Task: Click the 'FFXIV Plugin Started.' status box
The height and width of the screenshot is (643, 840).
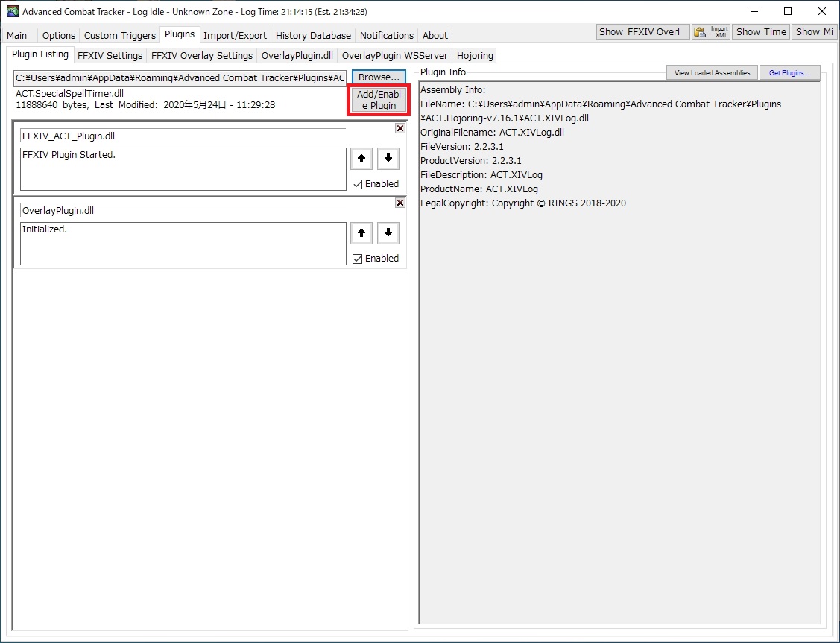Action: coord(183,169)
